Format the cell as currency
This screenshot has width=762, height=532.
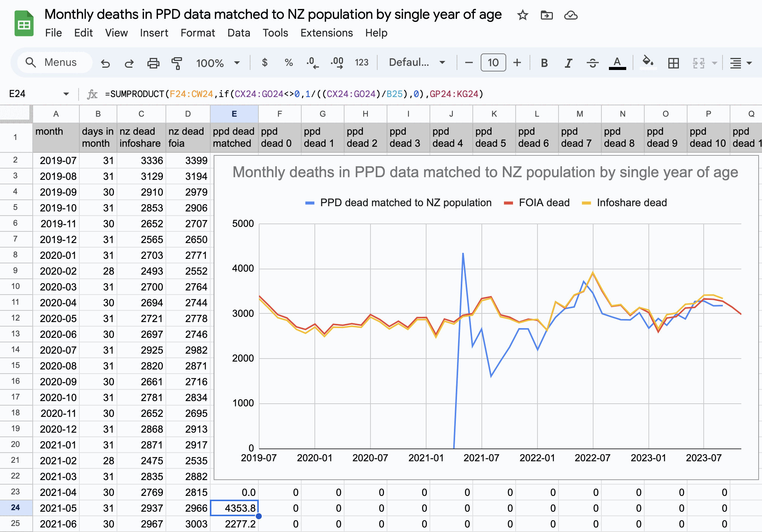pyautogui.click(x=264, y=62)
